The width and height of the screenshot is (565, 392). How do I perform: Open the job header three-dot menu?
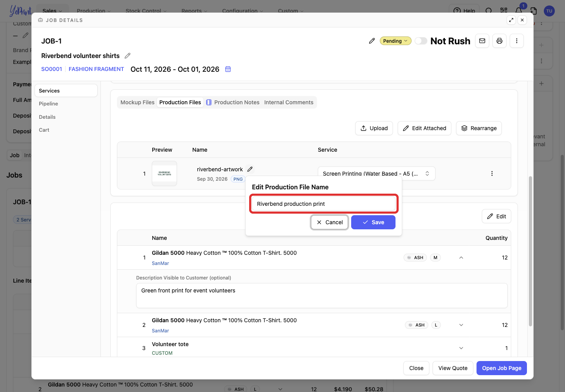click(x=517, y=41)
